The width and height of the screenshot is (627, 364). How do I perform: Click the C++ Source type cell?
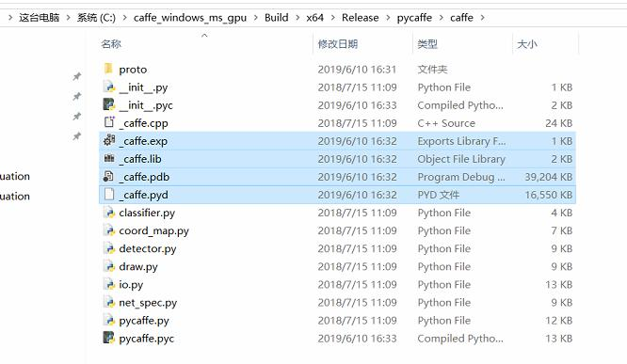[x=446, y=123]
